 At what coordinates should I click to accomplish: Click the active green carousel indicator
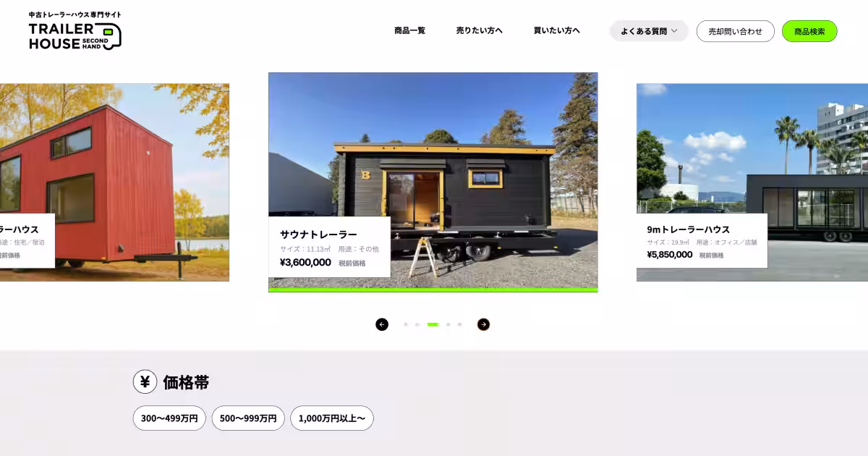point(433,324)
